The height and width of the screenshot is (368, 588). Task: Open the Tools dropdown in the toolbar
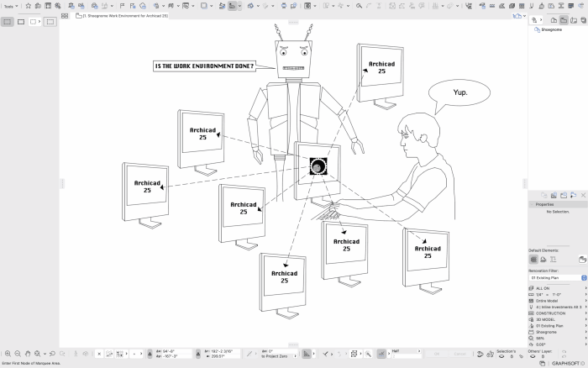tap(11, 6)
